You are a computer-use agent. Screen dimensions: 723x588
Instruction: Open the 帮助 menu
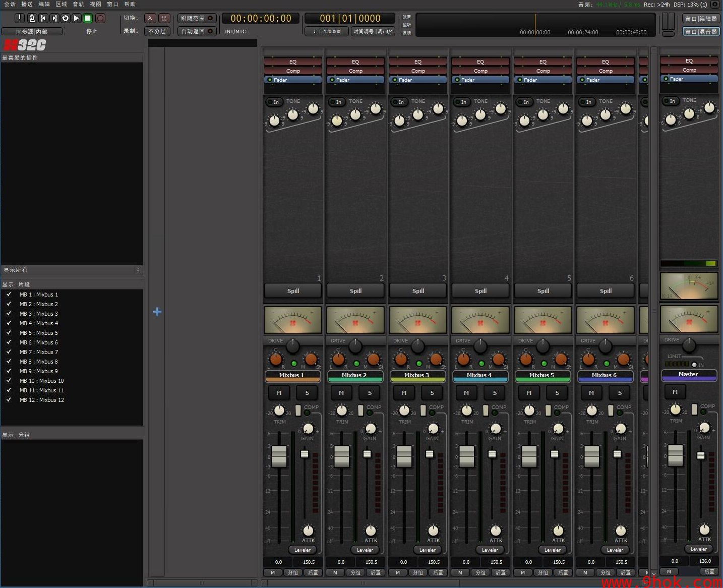[130, 4]
